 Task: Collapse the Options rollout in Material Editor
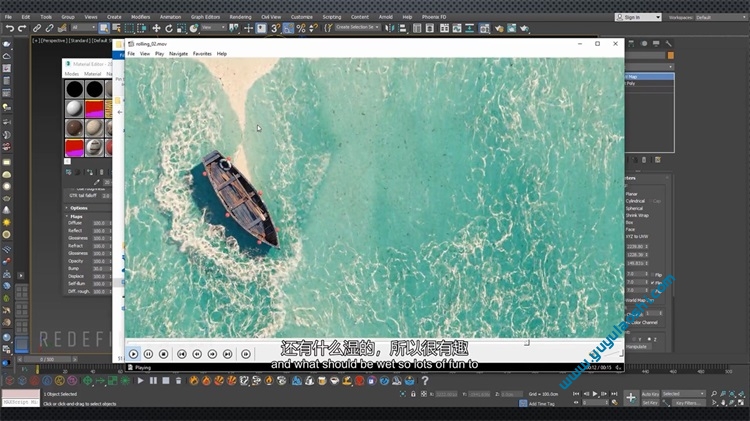click(78, 208)
